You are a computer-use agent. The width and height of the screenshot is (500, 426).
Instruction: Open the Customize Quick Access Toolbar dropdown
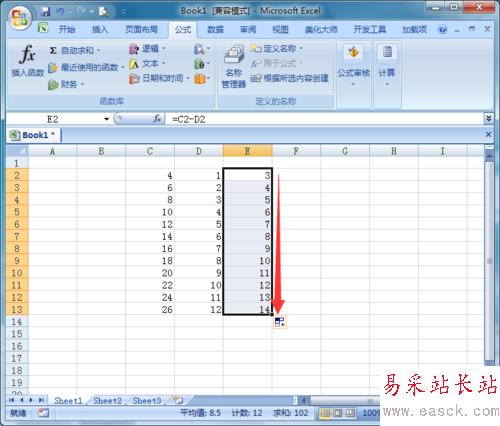click(x=123, y=12)
